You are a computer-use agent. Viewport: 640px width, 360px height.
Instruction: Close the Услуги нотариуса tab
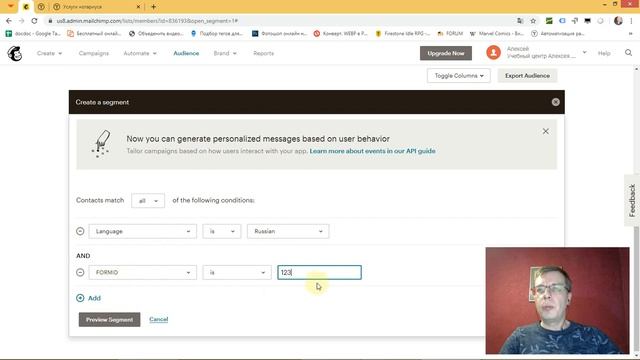(x=138, y=7)
